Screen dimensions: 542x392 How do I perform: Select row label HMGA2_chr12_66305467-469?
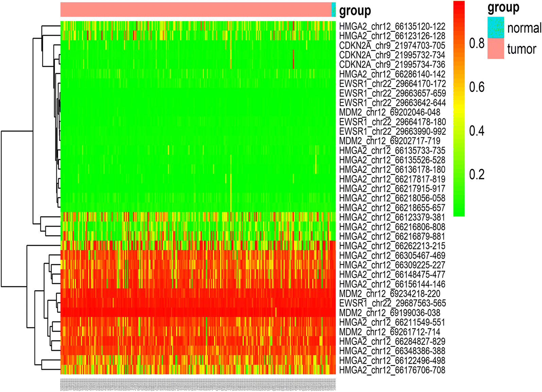coord(392,255)
